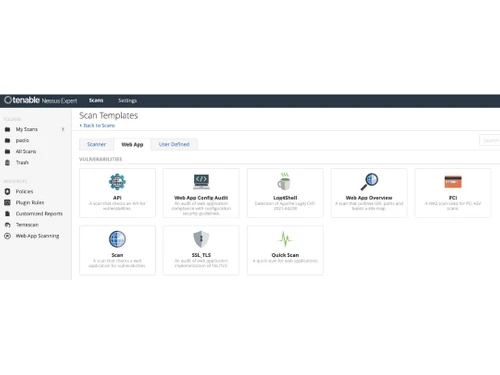
Task: Open Policies label in resources
Action: tap(24, 191)
